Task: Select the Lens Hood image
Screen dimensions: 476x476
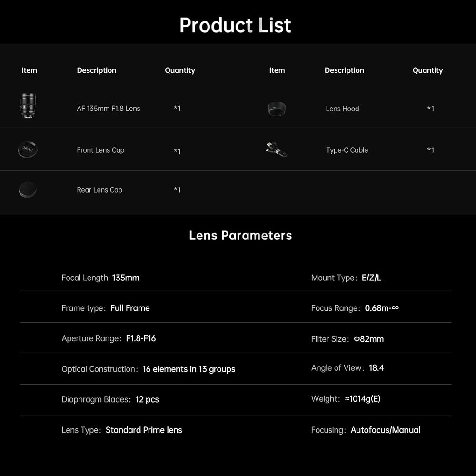Action: tap(277, 109)
